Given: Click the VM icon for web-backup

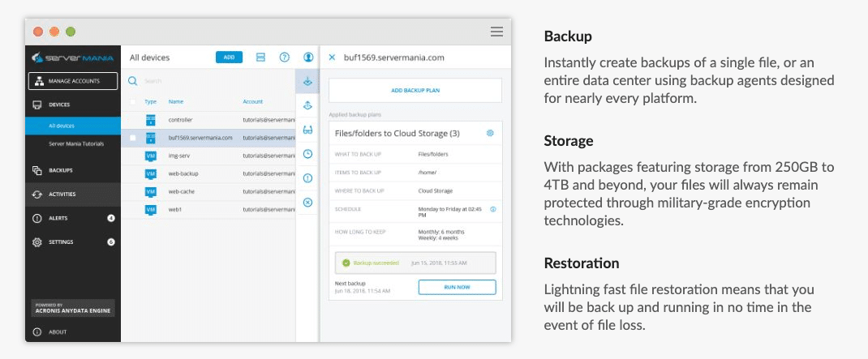Looking at the screenshot, I should click(x=151, y=173).
